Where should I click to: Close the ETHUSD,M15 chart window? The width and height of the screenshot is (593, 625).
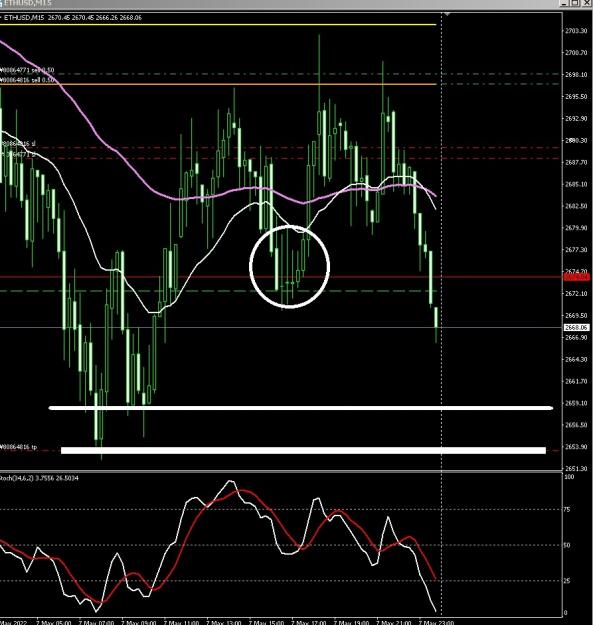[587, 3]
